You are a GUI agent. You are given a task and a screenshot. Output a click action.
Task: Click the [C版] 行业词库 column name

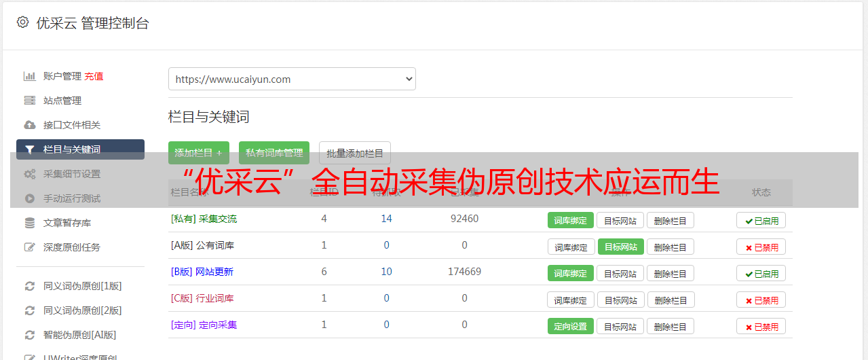202,298
